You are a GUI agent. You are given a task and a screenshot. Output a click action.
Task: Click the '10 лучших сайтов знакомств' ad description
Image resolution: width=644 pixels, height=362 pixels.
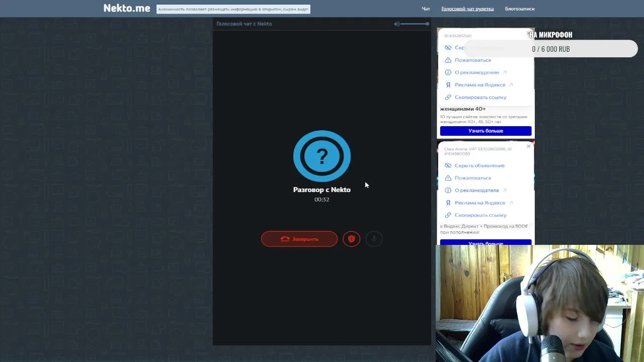click(484, 119)
